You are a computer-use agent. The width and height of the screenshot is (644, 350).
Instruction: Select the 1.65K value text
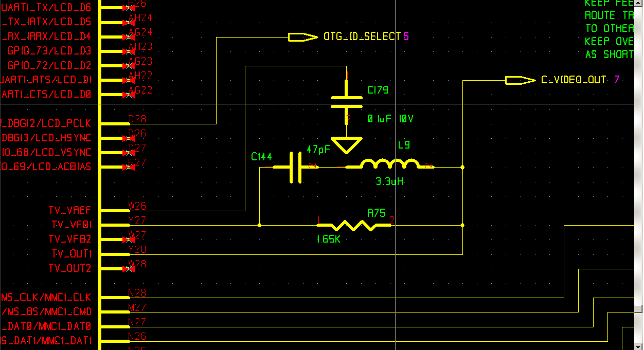329,239
